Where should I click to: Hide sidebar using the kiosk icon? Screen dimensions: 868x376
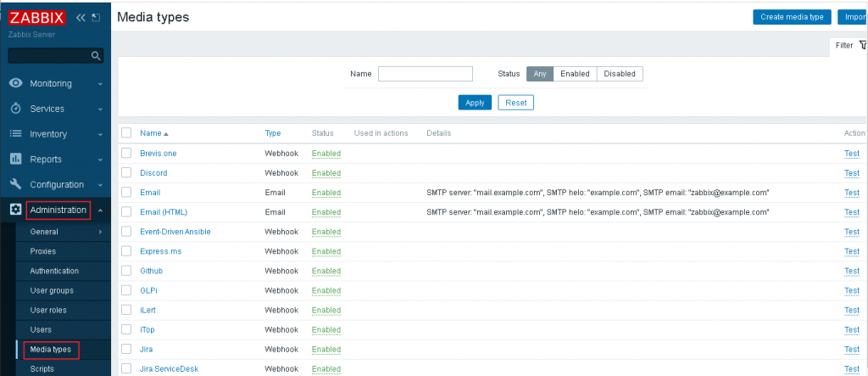97,18
